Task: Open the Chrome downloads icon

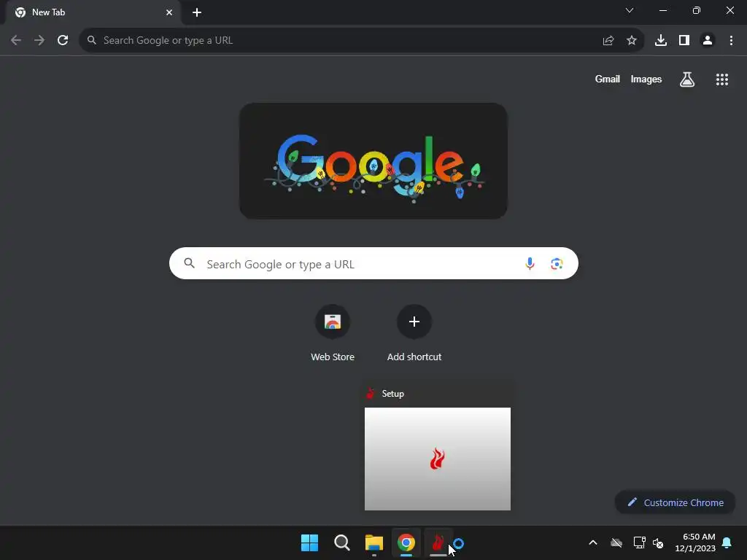Action: pos(660,41)
